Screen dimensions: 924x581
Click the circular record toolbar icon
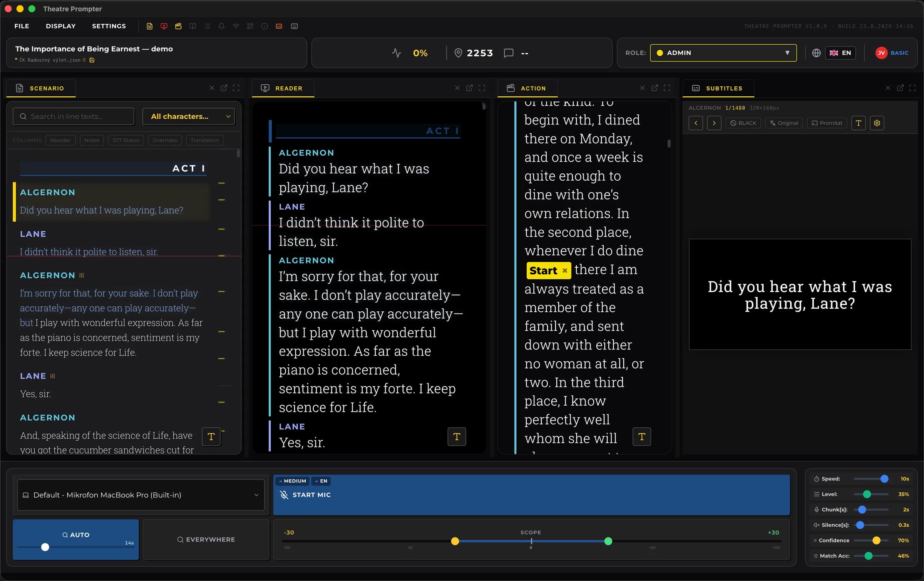click(x=264, y=26)
